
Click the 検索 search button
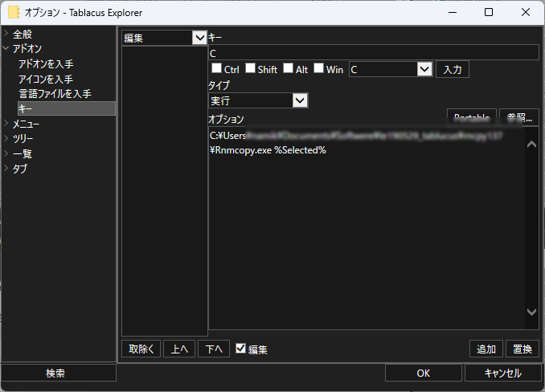point(59,373)
